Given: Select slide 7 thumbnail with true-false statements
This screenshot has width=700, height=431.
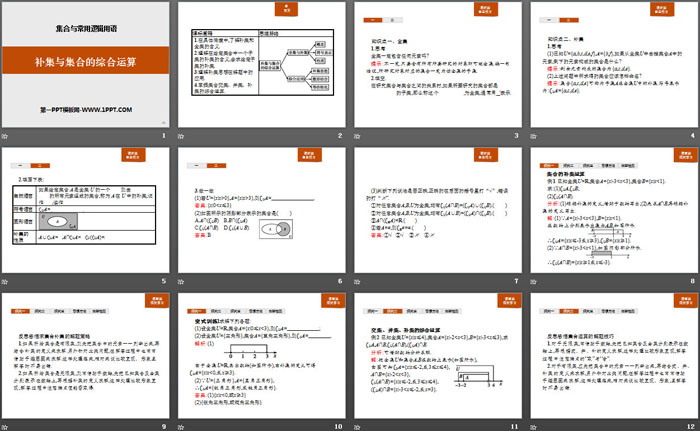Looking at the screenshot, I should coord(438,210).
